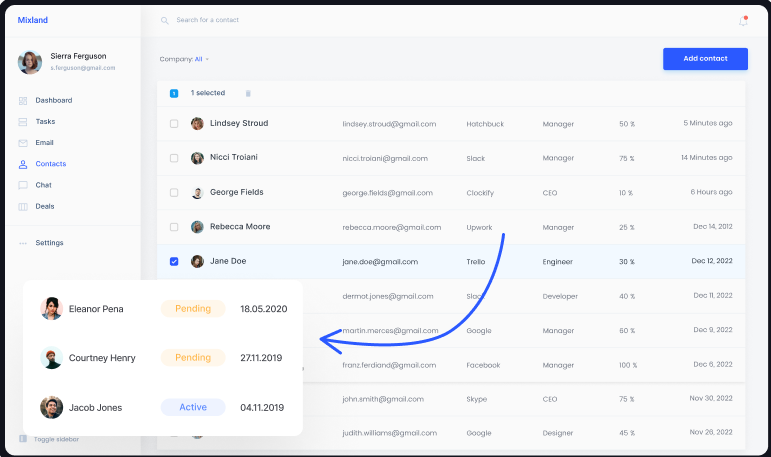Click the Mixland logo link
The width and height of the screenshot is (771, 457).
pos(32,20)
